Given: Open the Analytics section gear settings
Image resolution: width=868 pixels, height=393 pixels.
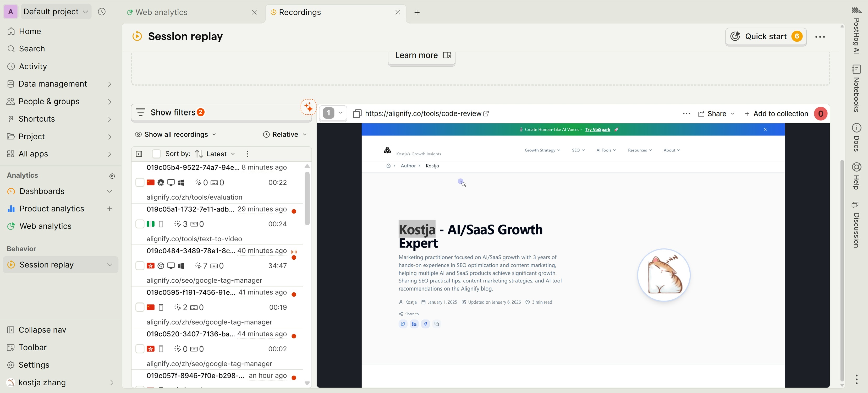Looking at the screenshot, I should [112, 176].
